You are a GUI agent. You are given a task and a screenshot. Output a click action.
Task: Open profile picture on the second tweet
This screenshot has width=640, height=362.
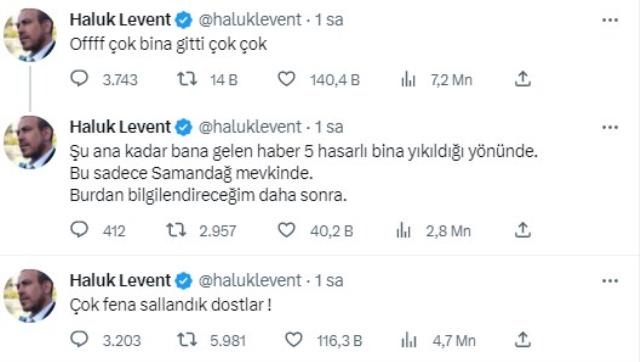coord(29,142)
